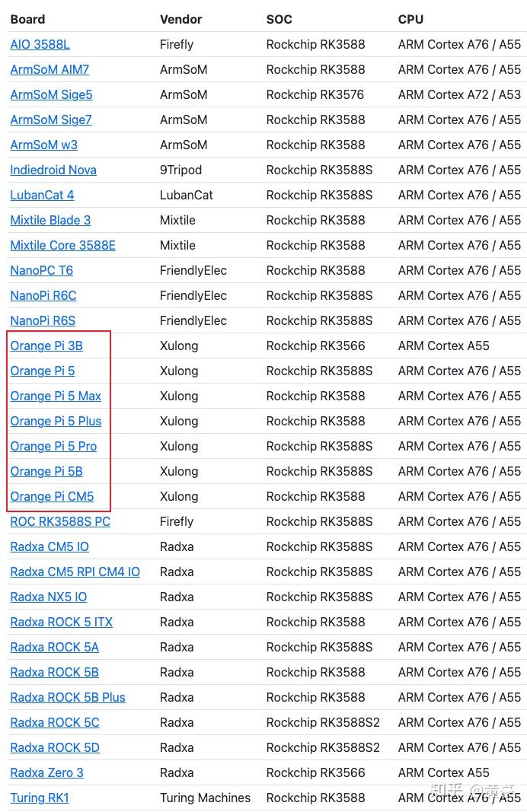Open the LubanCat 4 link

tap(42, 195)
